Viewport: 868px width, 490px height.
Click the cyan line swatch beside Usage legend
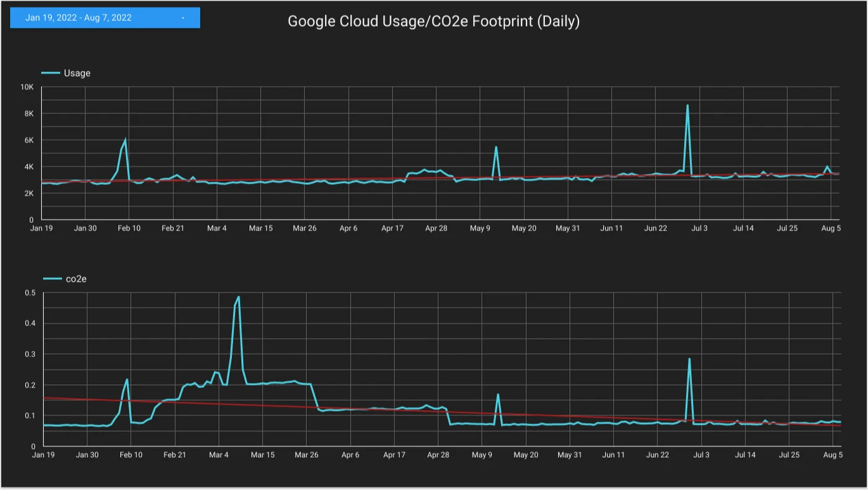pos(50,73)
